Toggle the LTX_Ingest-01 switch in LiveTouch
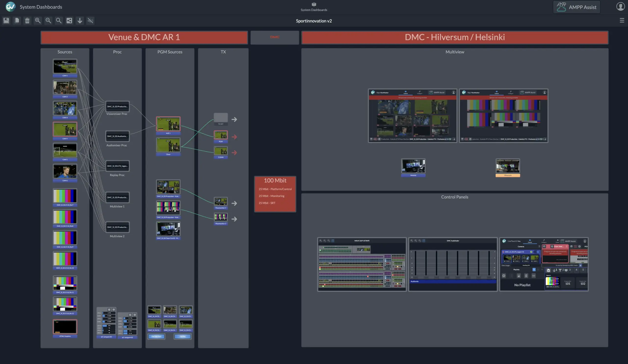Screen dimensions: 628x364 pyautogui.click(x=537, y=252)
